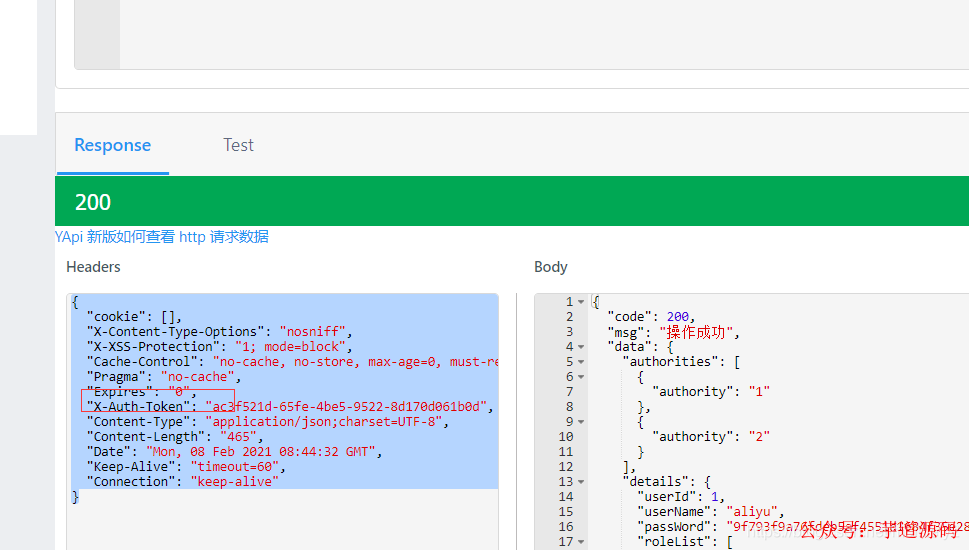Screen dimensions: 969x550
Task: Click the "Connection" value keep-alive
Action: (235, 481)
